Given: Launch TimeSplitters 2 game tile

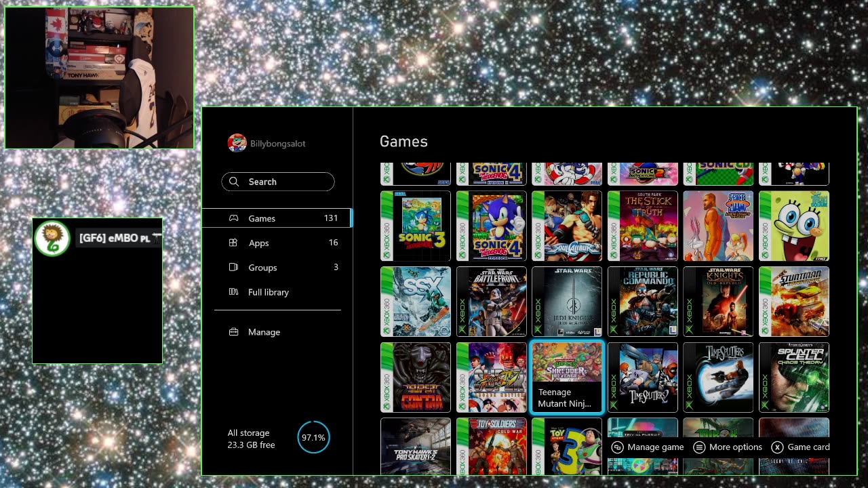Looking at the screenshot, I should pos(643,378).
